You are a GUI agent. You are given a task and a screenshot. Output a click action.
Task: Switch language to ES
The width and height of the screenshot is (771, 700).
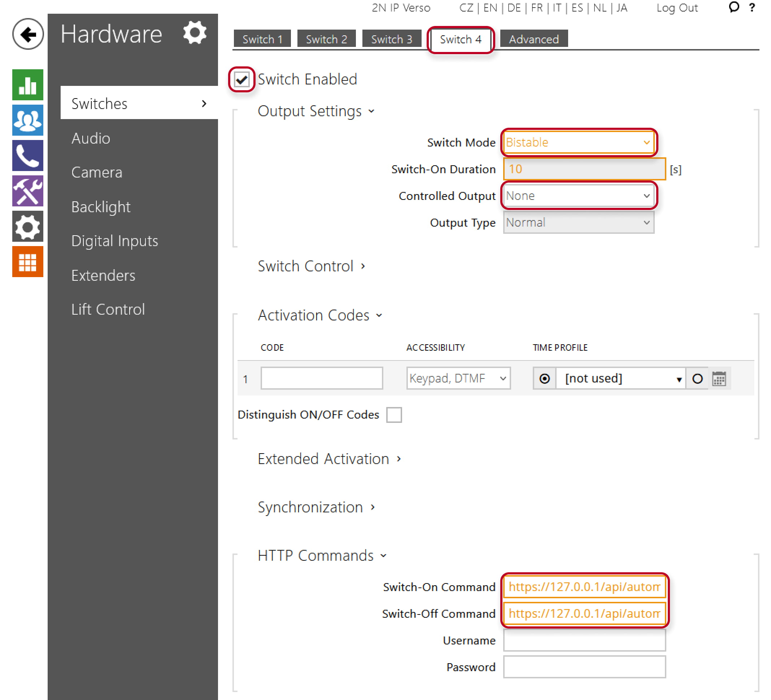click(577, 8)
